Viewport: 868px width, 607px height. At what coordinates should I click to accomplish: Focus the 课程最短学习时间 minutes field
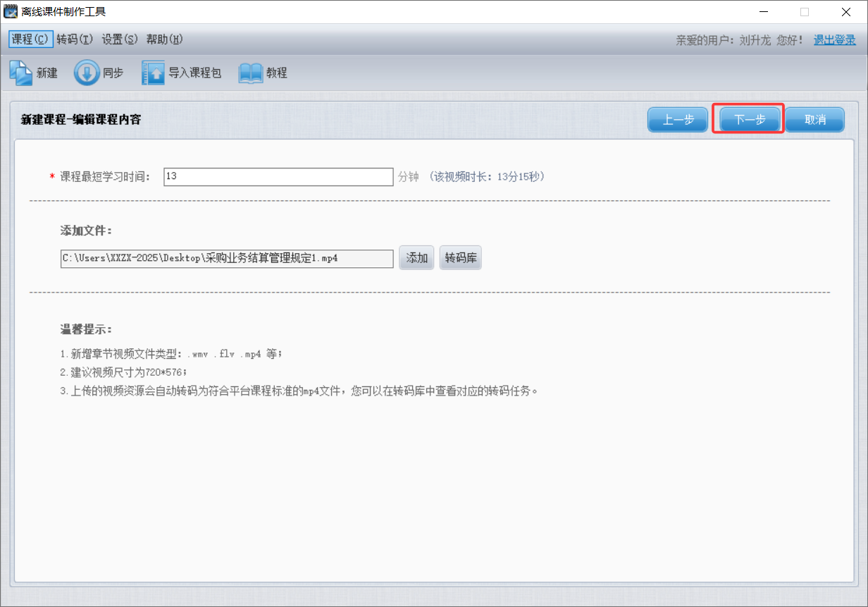pyautogui.click(x=278, y=177)
